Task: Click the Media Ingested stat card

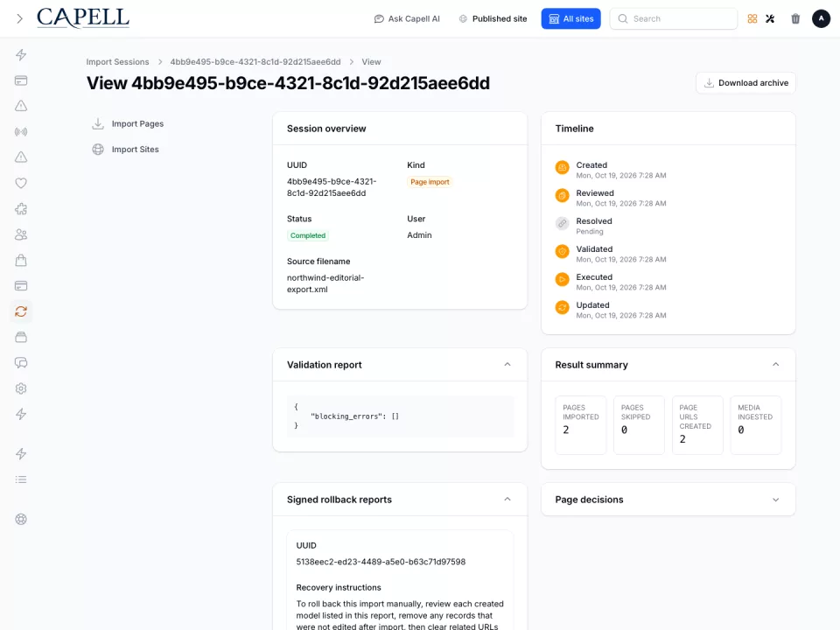Action: (756, 425)
